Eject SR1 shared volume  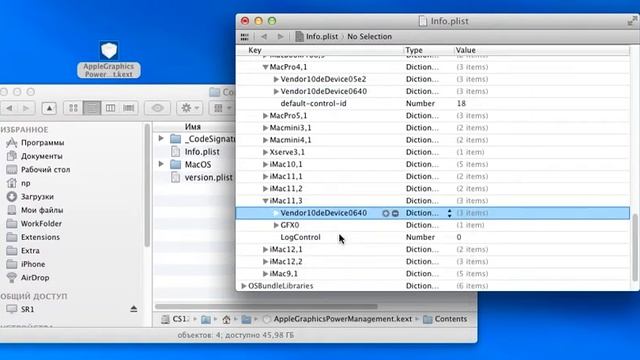133,309
